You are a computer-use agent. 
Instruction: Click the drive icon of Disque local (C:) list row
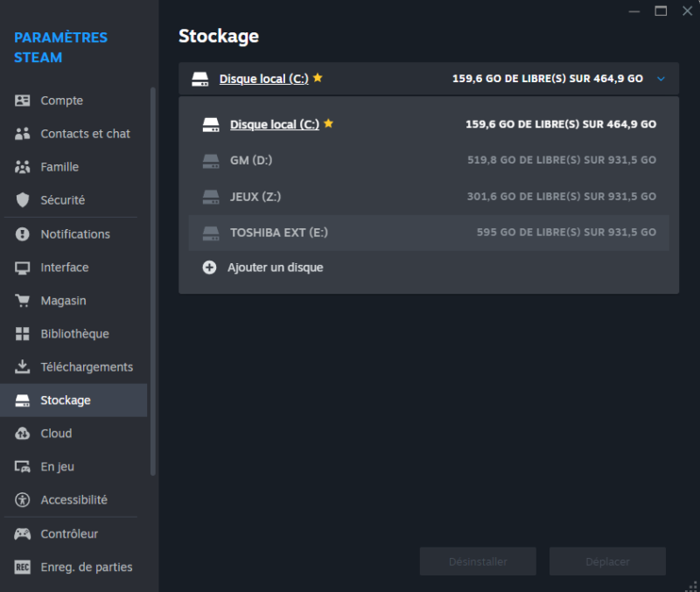[211, 124]
